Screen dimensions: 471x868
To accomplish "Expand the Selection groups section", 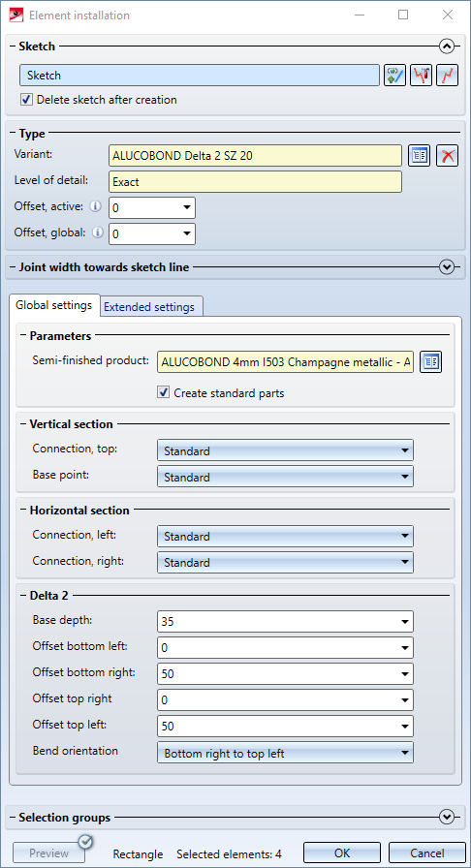I will [x=447, y=817].
